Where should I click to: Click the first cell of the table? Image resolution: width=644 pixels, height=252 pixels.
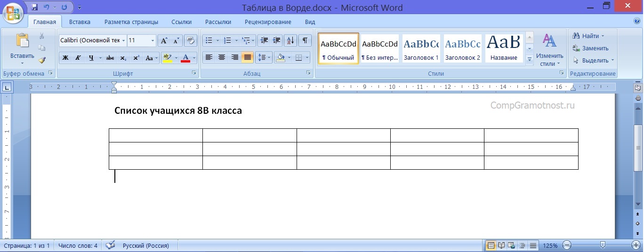155,135
